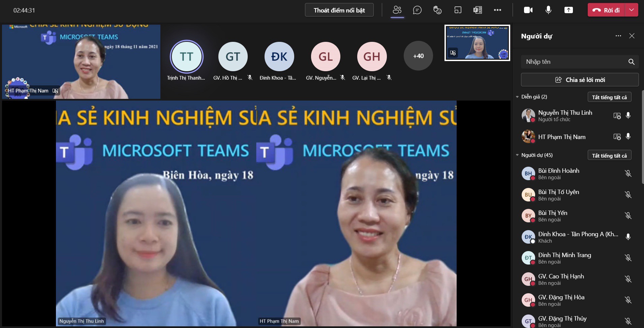Image resolution: width=644 pixels, height=328 pixels.
Task: Open dropdown arrow next to Rời đi
Action: 632,10
